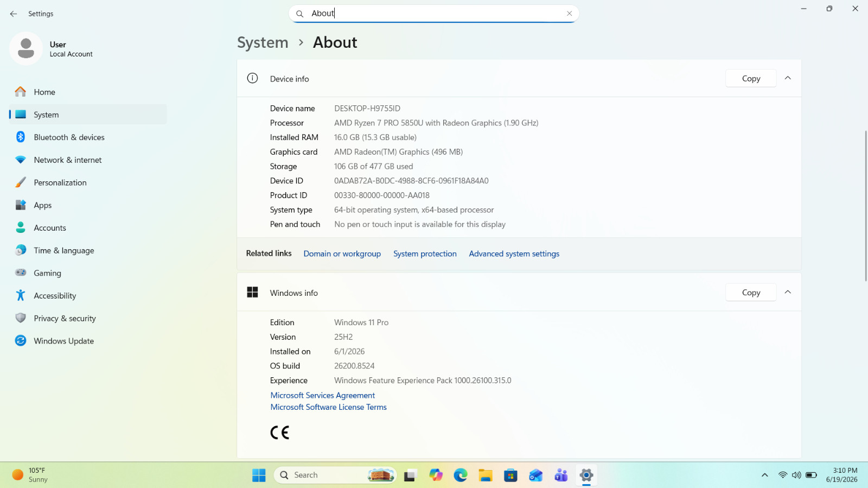Image resolution: width=868 pixels, height=488 pixels.
Task: Open the weather widget showing 105°F
Action: 30,475
